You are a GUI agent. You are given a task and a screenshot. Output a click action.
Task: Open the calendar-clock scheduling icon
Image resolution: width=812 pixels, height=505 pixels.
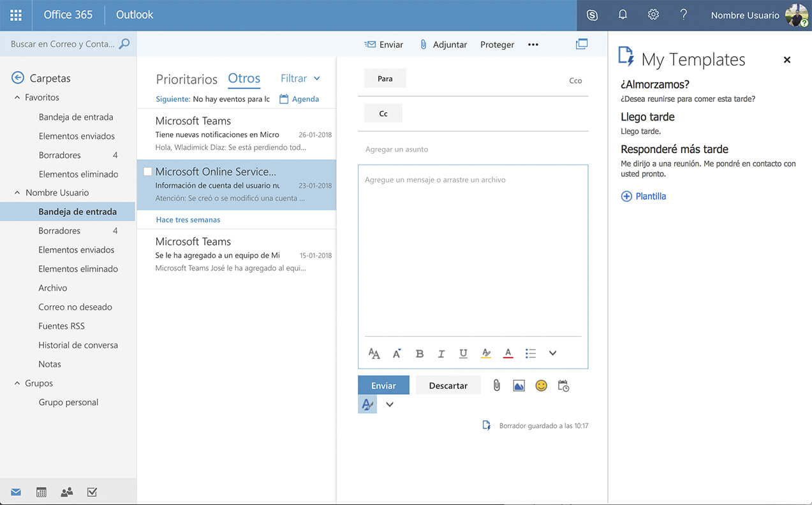[x=563, y=385]
